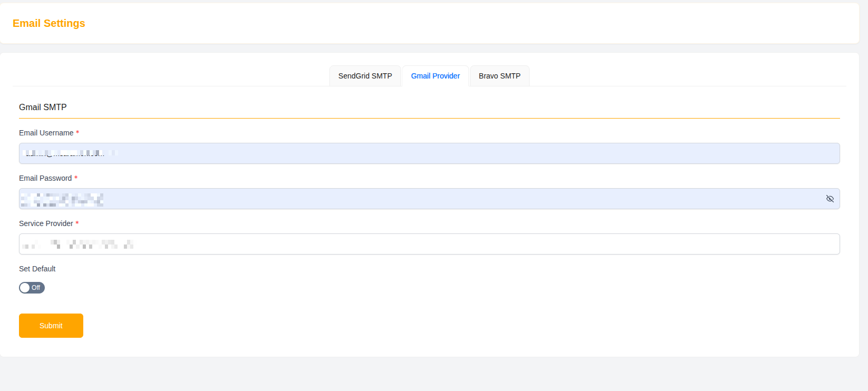
Task: Enable the Set Default switch
Action: 32,288
